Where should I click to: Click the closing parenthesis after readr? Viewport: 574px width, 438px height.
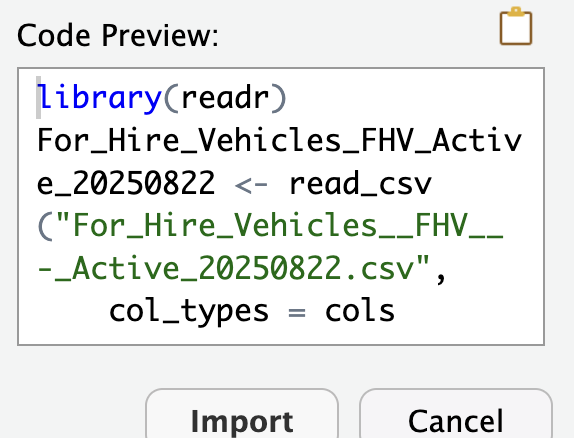click(x=279, y=98)
